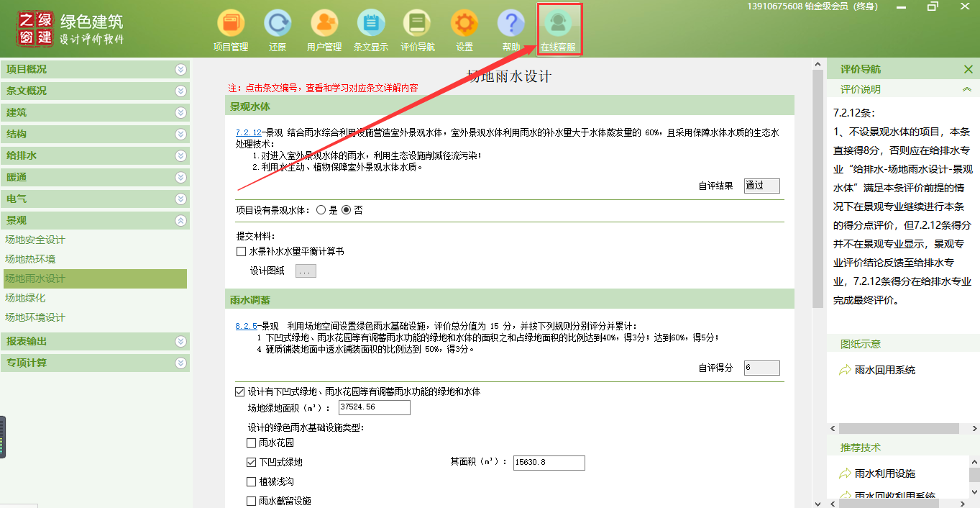Click the 条文显示 icon
The image size is (980, 508).
point(371,24)
